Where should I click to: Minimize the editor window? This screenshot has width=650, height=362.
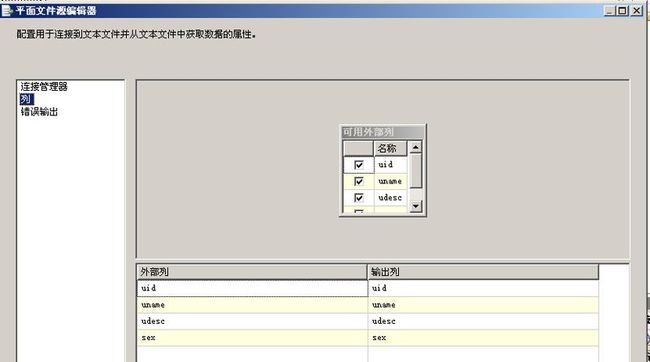[x=609, y=11]
